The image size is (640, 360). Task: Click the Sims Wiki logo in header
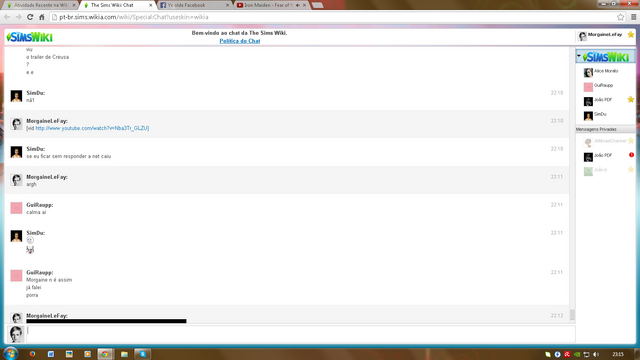pos(29,37)
